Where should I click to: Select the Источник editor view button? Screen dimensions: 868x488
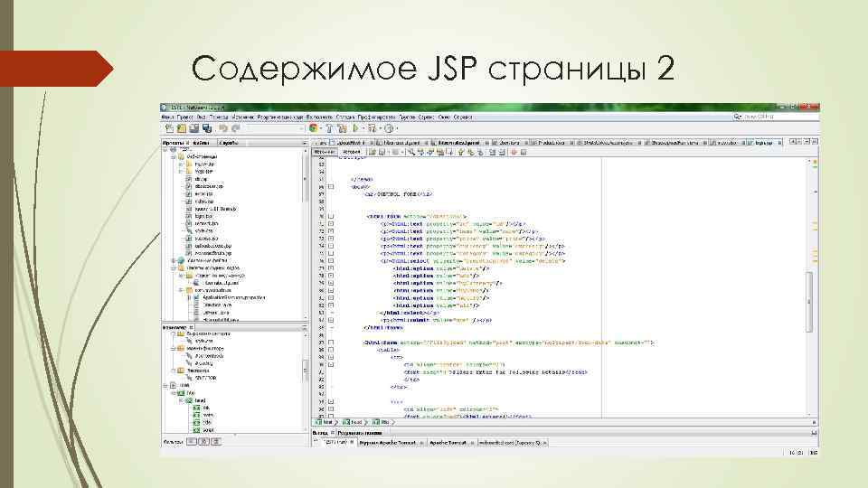point(325,152)
